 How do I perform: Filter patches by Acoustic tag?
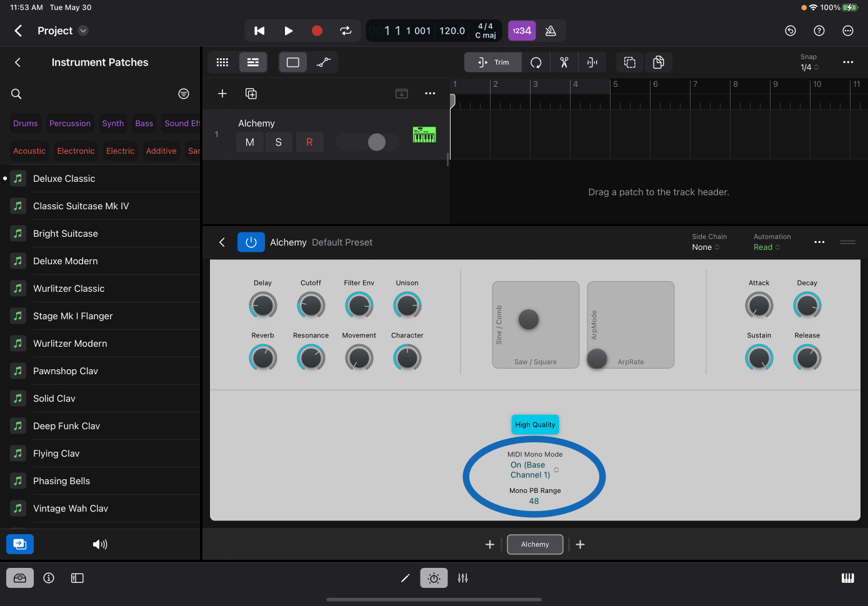pos(29,151)
